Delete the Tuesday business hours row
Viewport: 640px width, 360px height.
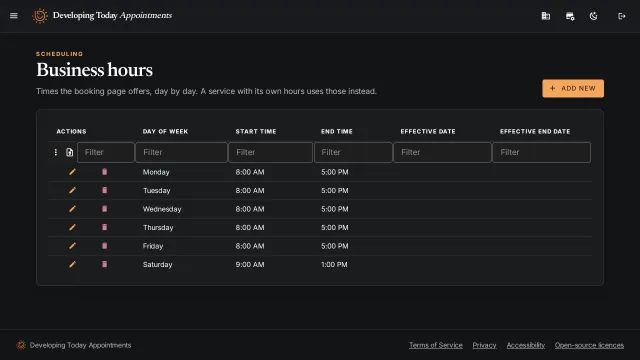pos(104,190)
